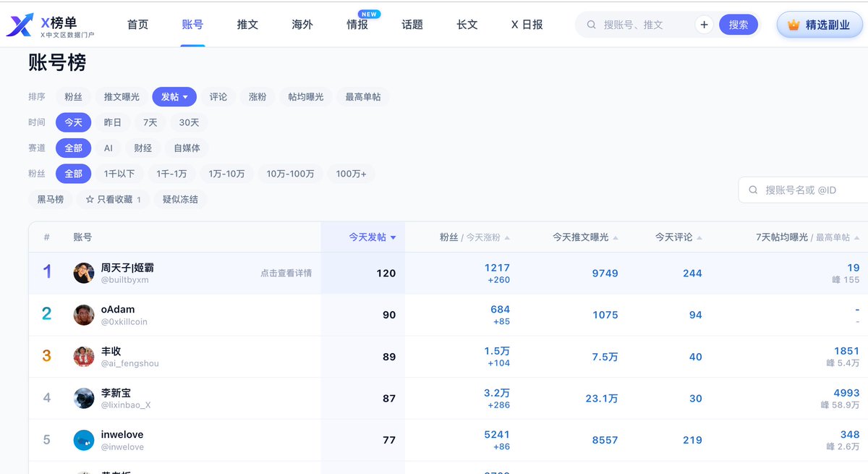Open 李新宝 account name
This screenshot has height=474, width=868.
[116, 393]
